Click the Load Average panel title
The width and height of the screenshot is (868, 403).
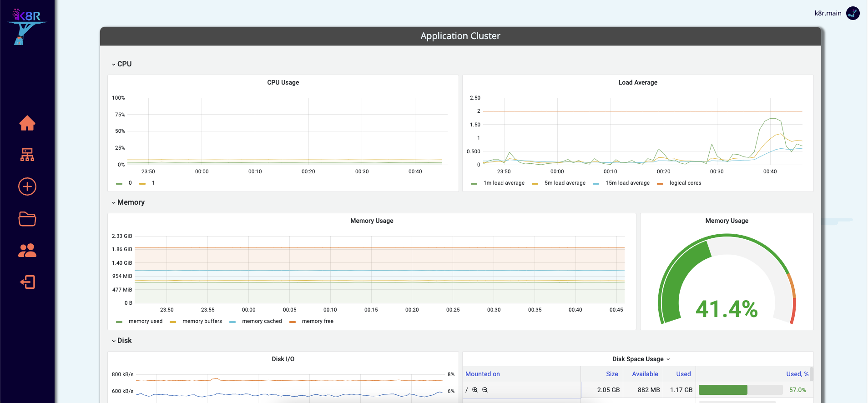click(638, 82)
